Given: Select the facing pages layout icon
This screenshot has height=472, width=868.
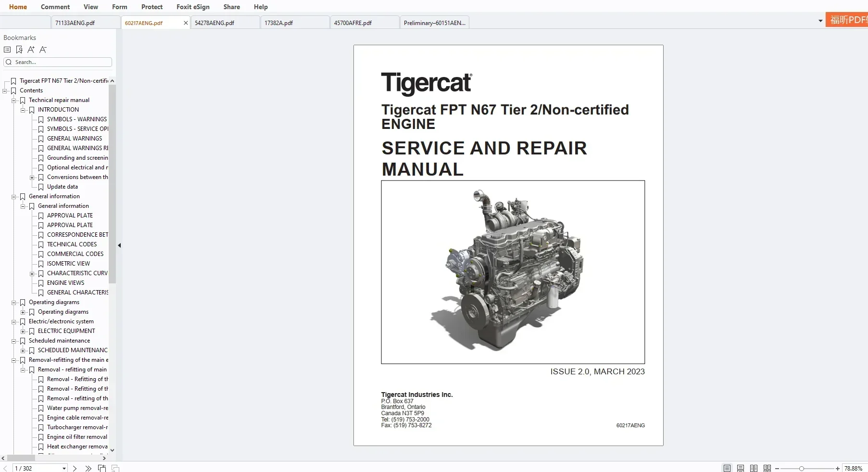Looking at the screenshot, I should (x=754, y=468).
